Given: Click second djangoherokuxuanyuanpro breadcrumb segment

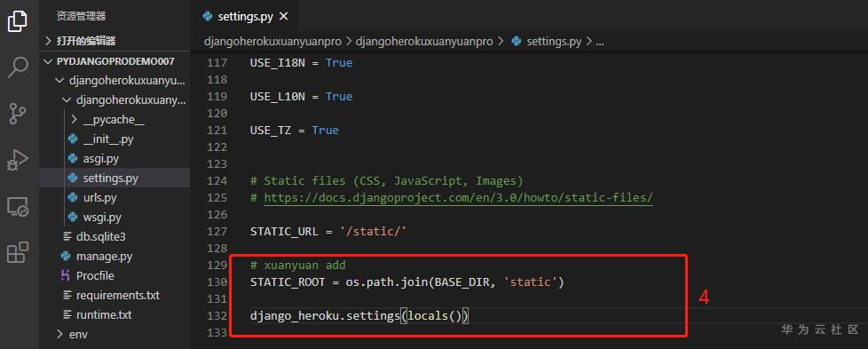Looking at the screenshot, I should [424, 42].
